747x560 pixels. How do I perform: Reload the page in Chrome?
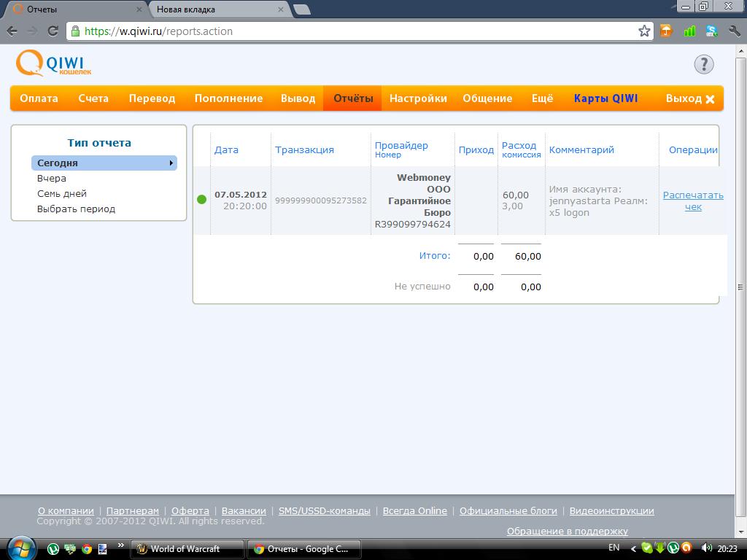pyautogui.click(x=53, y=31)
